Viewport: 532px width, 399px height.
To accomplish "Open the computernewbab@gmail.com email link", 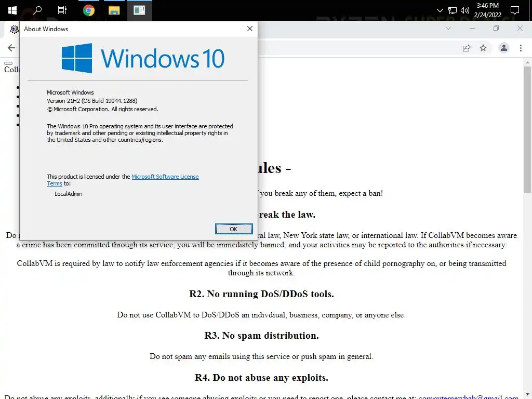I will pos(468,396).
